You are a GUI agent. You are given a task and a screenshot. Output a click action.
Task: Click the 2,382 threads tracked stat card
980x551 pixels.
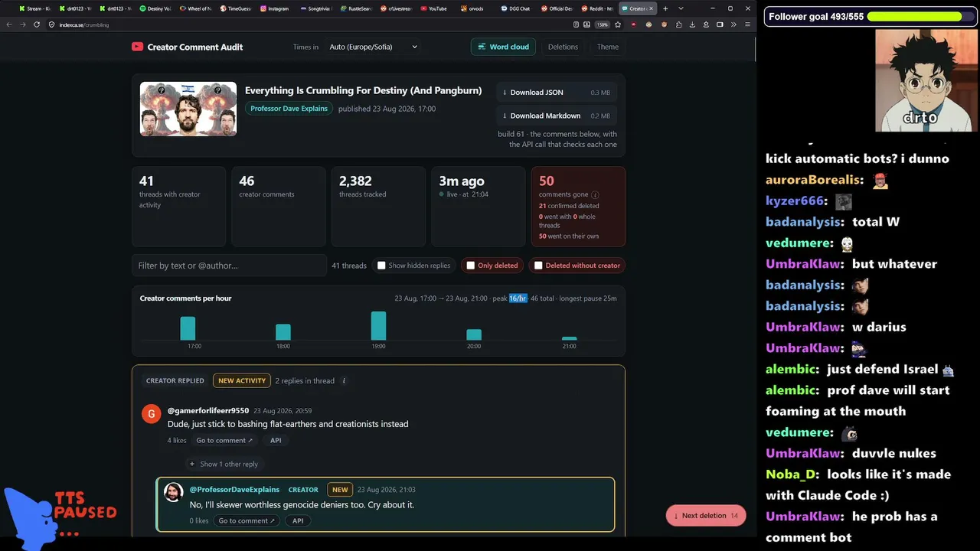[x=378, y=207]
